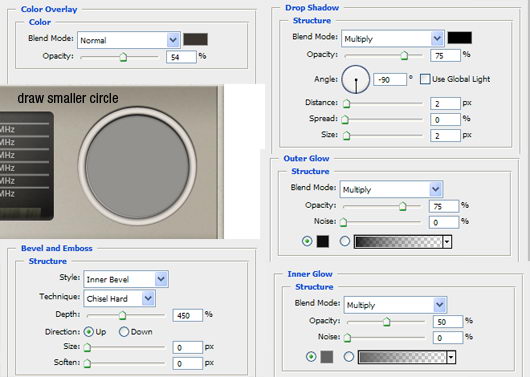Select the Up direction radio button

[x=89, y=332]
